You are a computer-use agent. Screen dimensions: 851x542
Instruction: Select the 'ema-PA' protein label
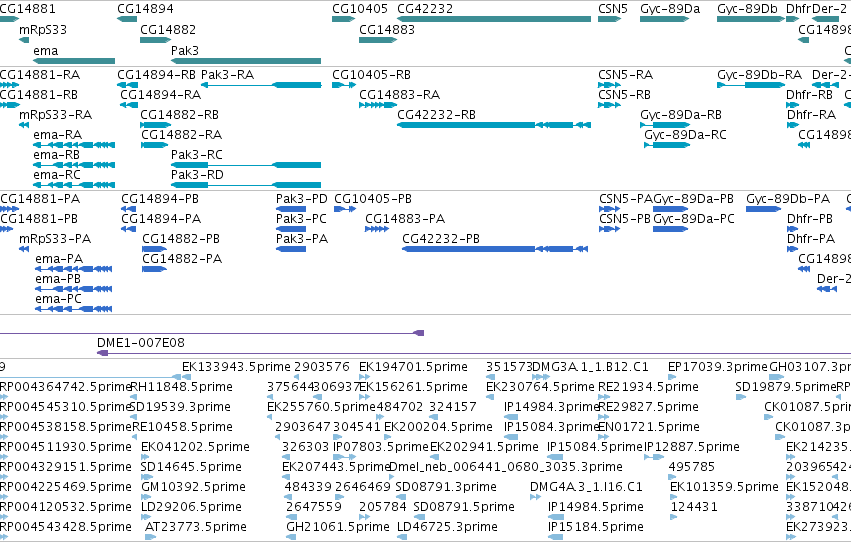click(x=59, y=259)
